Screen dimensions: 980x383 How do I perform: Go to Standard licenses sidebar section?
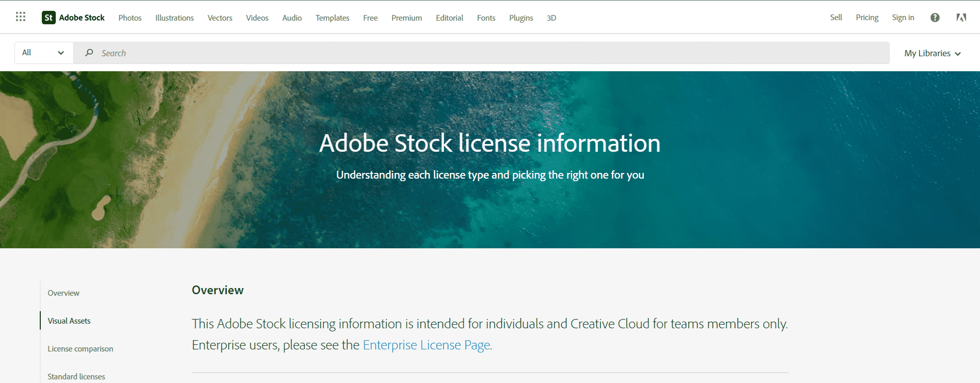point(76,376)
